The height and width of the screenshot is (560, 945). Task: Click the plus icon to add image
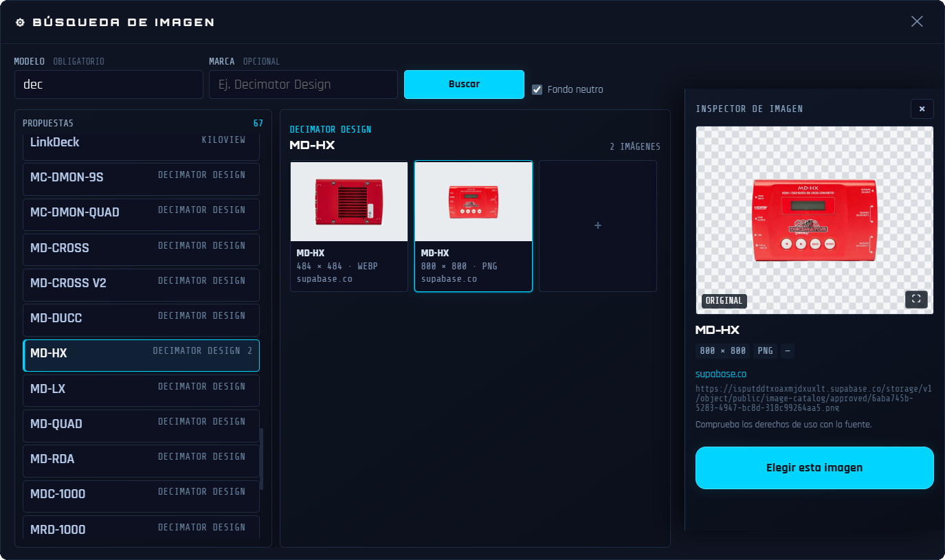[x=598, y=226]
